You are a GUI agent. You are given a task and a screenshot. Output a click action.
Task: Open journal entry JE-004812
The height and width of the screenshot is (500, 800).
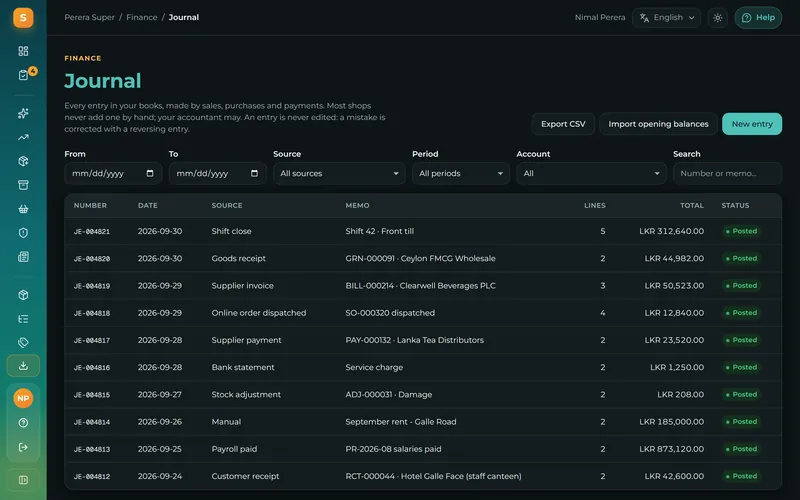point(92,477)
